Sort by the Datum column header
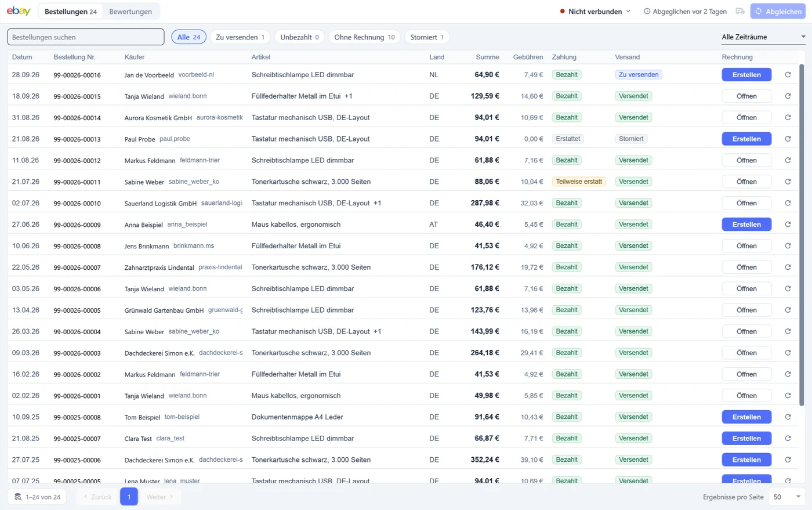 [x=22, y=57]
